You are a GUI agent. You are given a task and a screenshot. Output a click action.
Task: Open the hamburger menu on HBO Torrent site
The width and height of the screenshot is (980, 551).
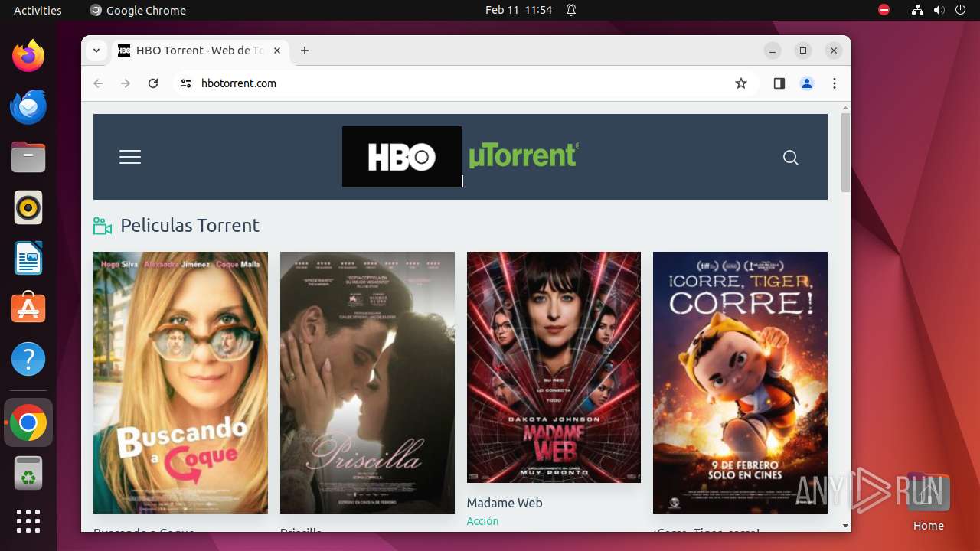[130, 157]
